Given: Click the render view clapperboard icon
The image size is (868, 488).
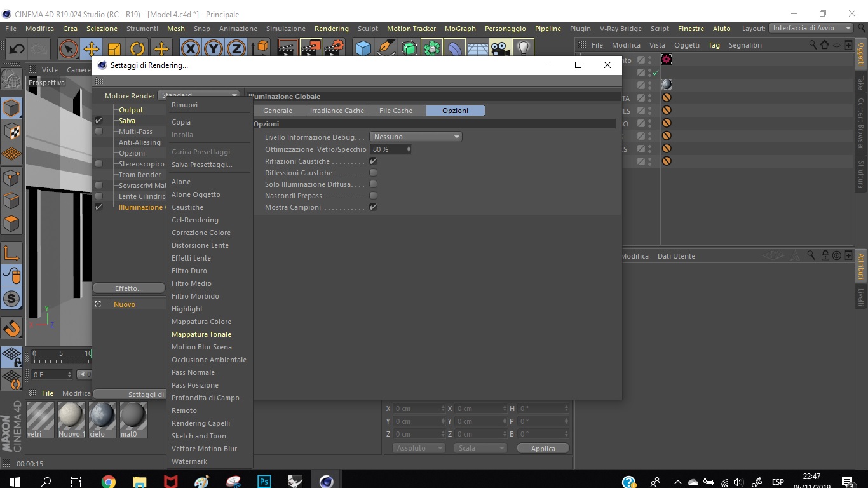Looking at the screenshot, I should (288, 48).
